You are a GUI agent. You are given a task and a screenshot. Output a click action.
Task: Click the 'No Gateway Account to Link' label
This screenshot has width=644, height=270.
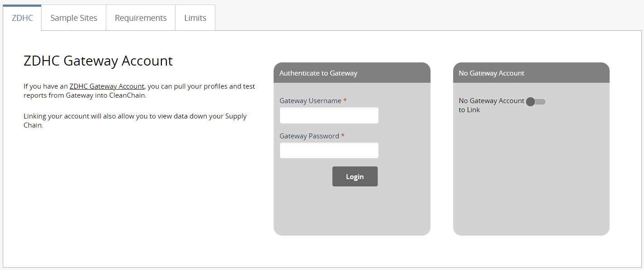click(x=492, y=105)
